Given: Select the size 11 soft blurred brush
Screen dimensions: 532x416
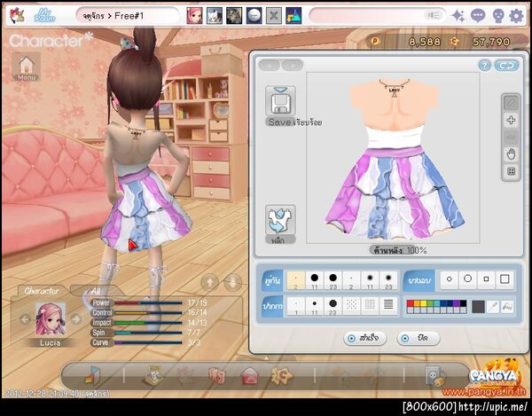Looking at the screenshot, I should [370, 280].
